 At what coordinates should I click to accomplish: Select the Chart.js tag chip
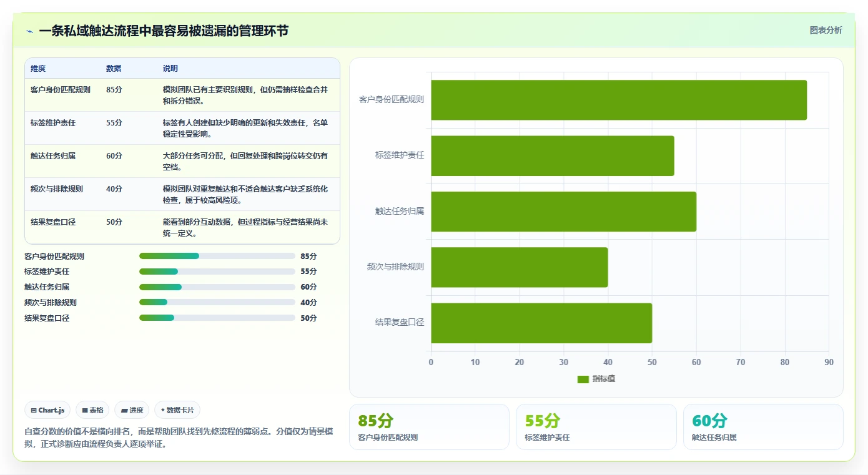click(47, 410)
